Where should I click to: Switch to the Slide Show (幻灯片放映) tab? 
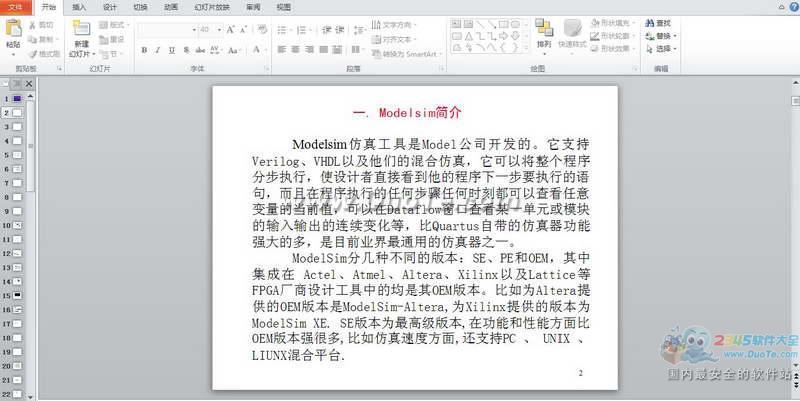[212, 7]
